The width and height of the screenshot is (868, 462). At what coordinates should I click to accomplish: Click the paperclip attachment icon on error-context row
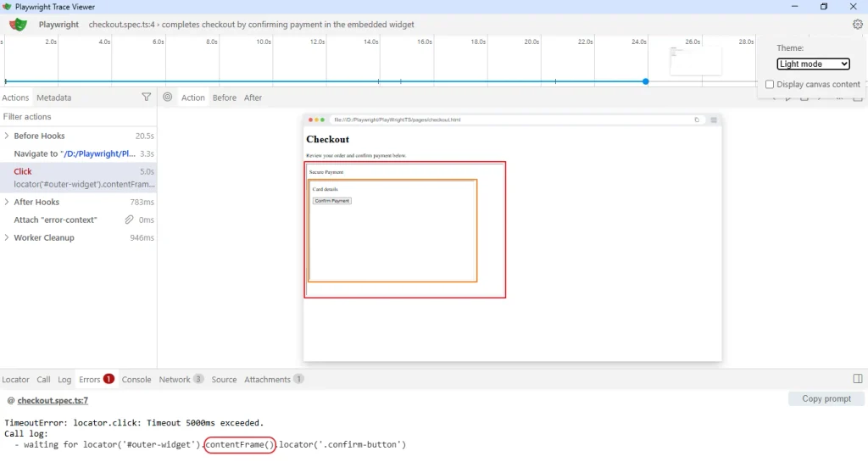coord(129,220)
